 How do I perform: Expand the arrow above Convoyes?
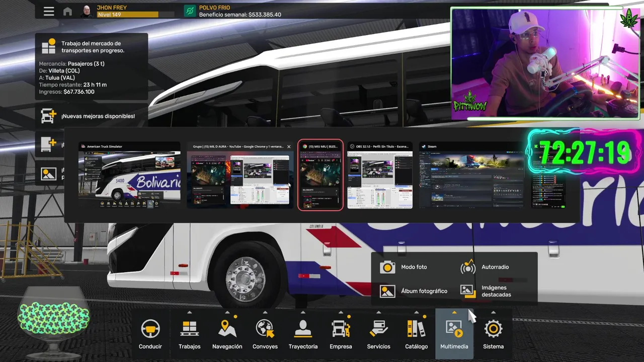[x=265, y=312]
